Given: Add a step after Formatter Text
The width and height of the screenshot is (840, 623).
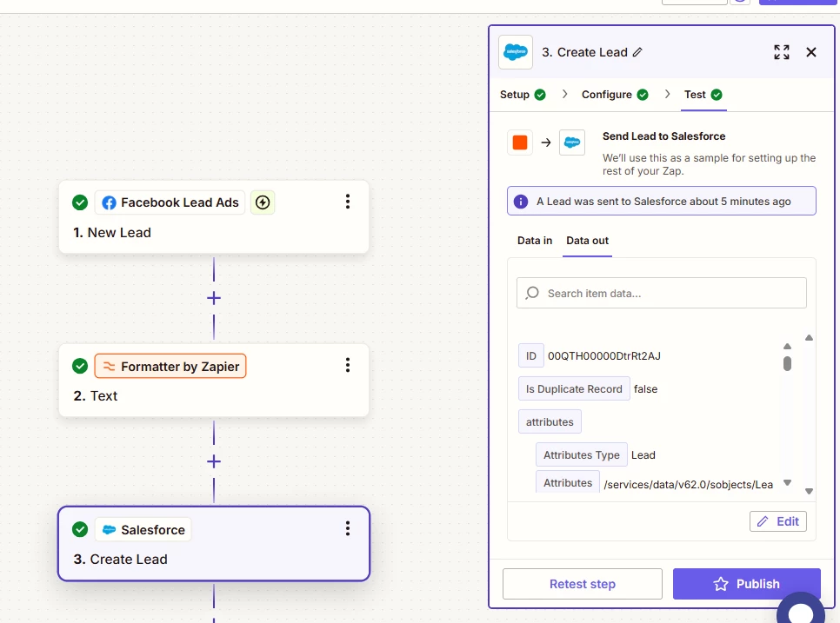Looking at the screenshot, I should pyautogui.click(x=214, y=461).
